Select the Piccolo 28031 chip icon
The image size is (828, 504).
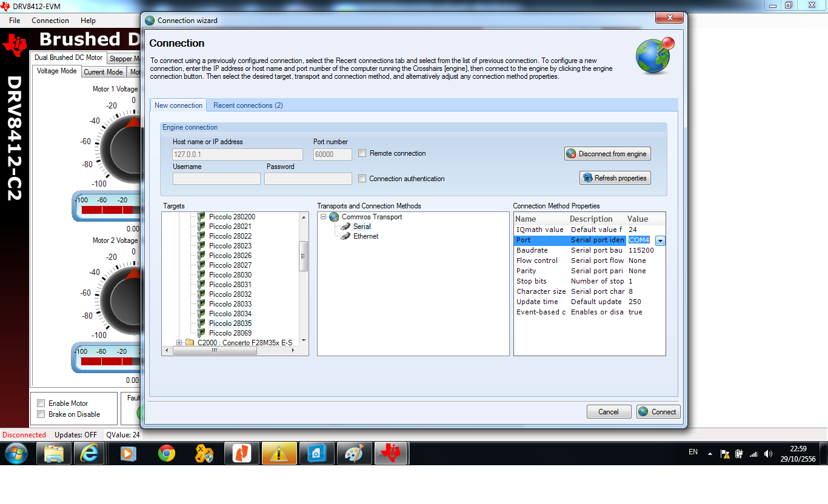[201, 285]
